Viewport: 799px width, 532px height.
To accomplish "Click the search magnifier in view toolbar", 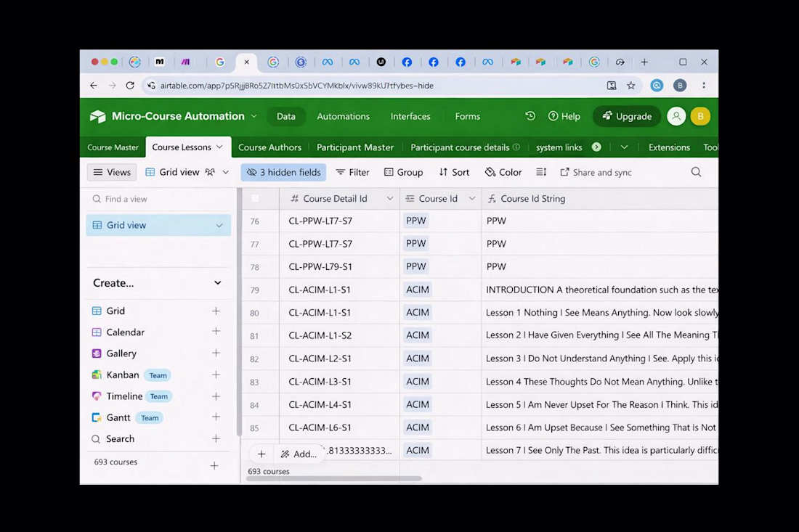I will point(696,172).
